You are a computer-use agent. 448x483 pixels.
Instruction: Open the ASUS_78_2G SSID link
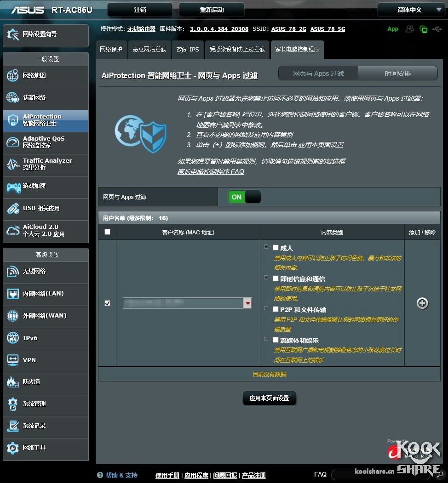point(288,29)
